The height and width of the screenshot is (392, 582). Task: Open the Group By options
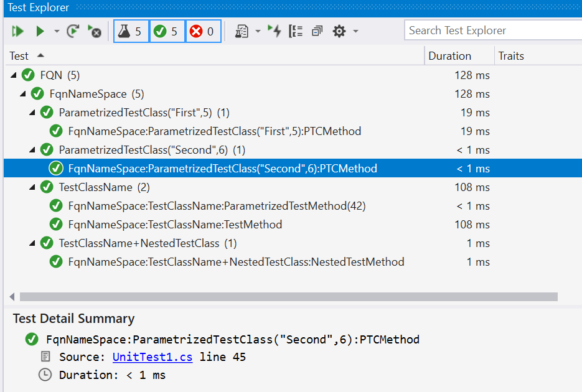[x=296, y=31]
